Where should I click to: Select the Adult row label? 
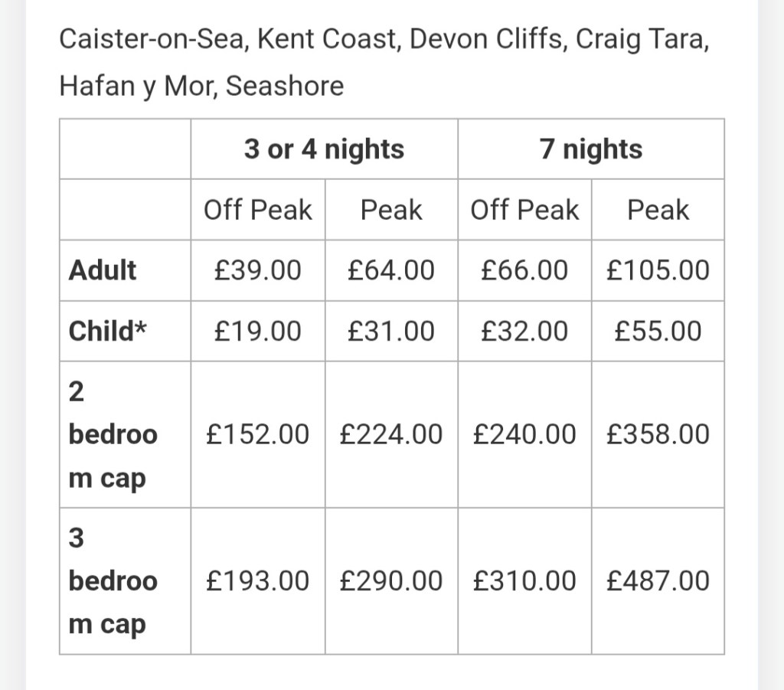coord(103,270)
